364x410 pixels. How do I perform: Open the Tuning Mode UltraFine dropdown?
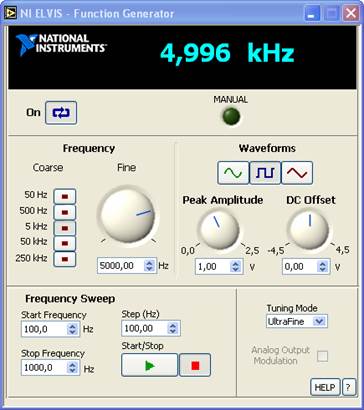click(297, 322)
